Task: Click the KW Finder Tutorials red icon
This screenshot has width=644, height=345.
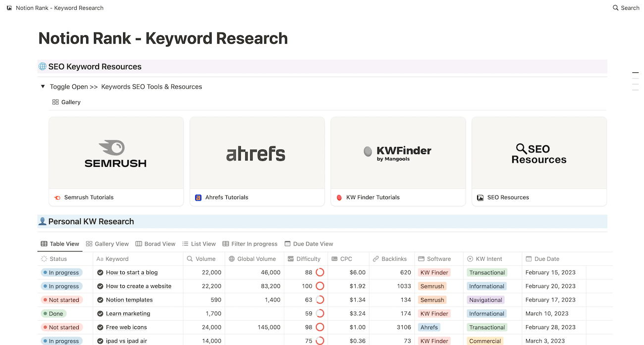Action: tap(339, 197)
